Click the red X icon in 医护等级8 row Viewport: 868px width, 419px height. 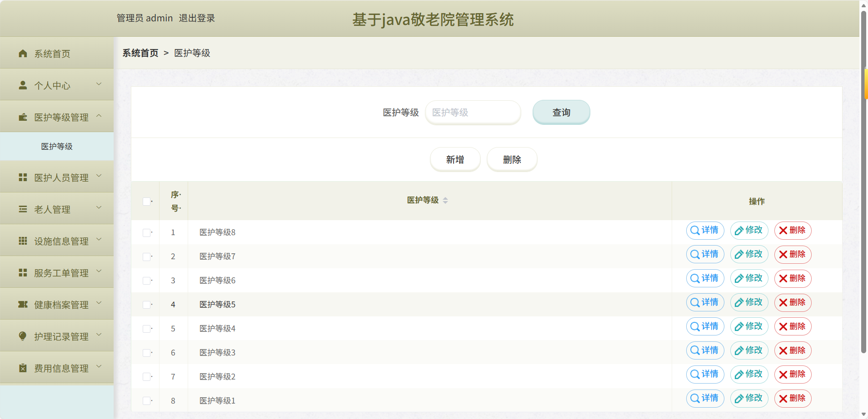(783, 231)
